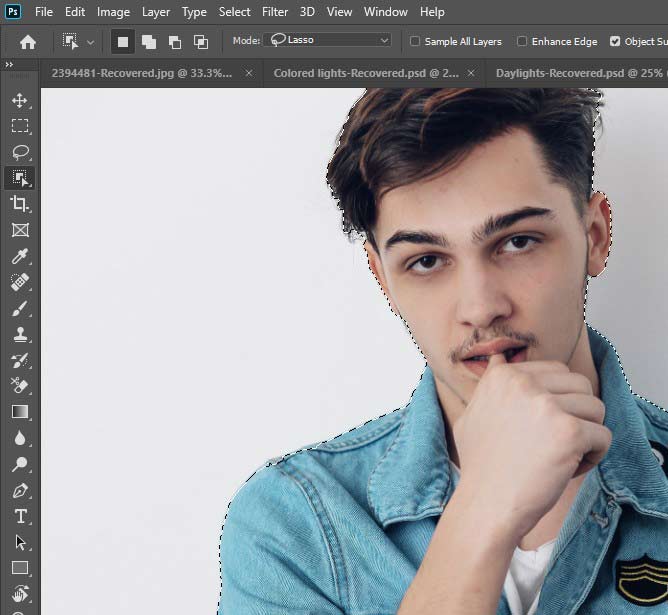The height and width of the screenshot is (615, 668).
Task: Choose New selection mode
Action: pyautogui.click(x=123, y=42)
